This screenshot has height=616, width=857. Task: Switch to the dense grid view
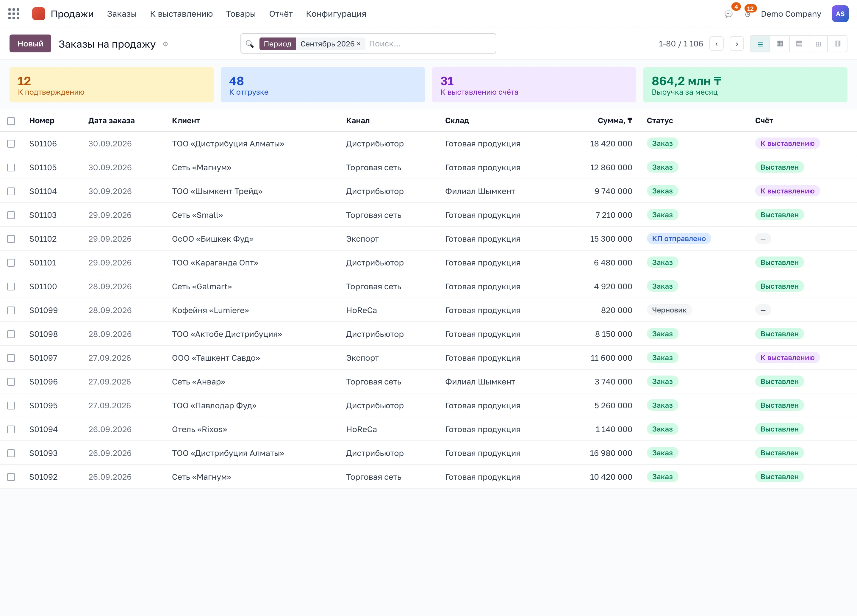point(780,44)
